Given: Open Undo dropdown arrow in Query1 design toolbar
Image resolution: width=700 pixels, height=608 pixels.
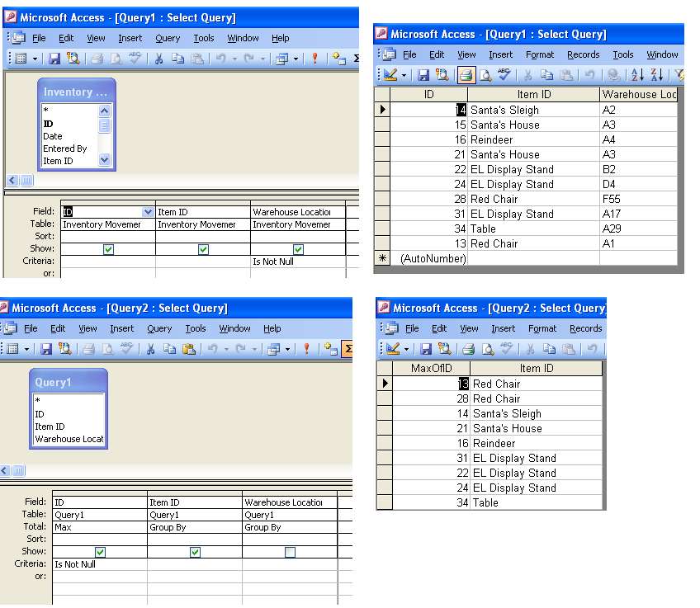Looking at the screenshot, I should [x=234, y=59].
